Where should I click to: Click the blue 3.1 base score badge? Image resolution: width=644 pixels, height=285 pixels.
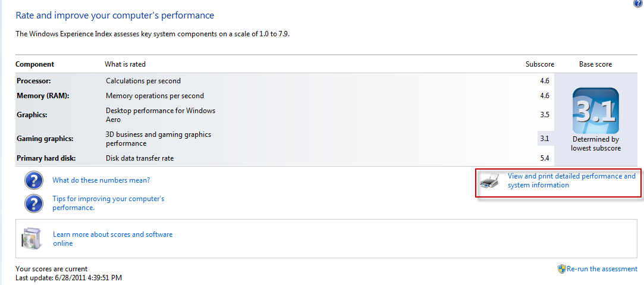point(595,111)
